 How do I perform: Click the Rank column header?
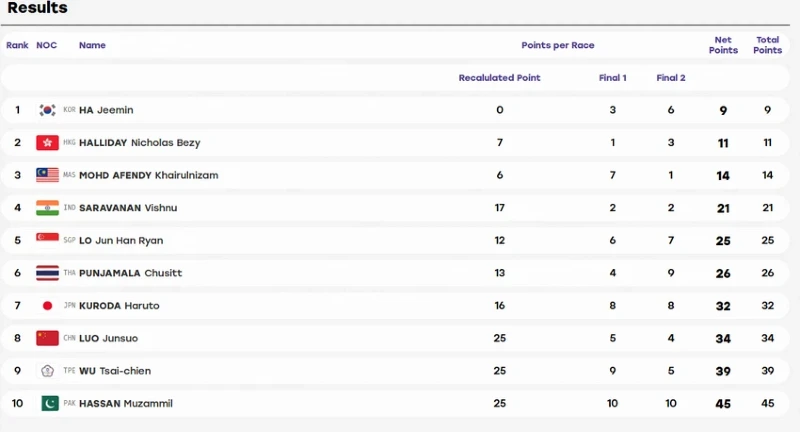coord(17,45)
